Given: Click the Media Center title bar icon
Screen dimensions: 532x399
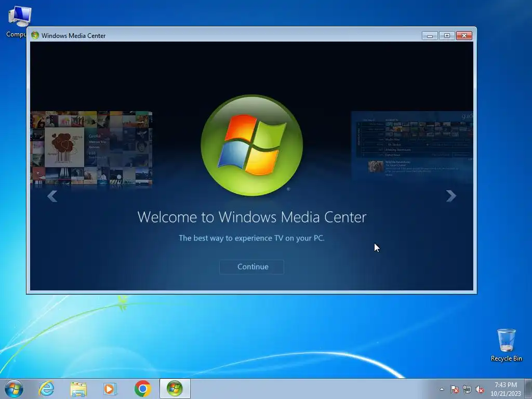Looking at the screenshot, I should click(x=35, y=35).
